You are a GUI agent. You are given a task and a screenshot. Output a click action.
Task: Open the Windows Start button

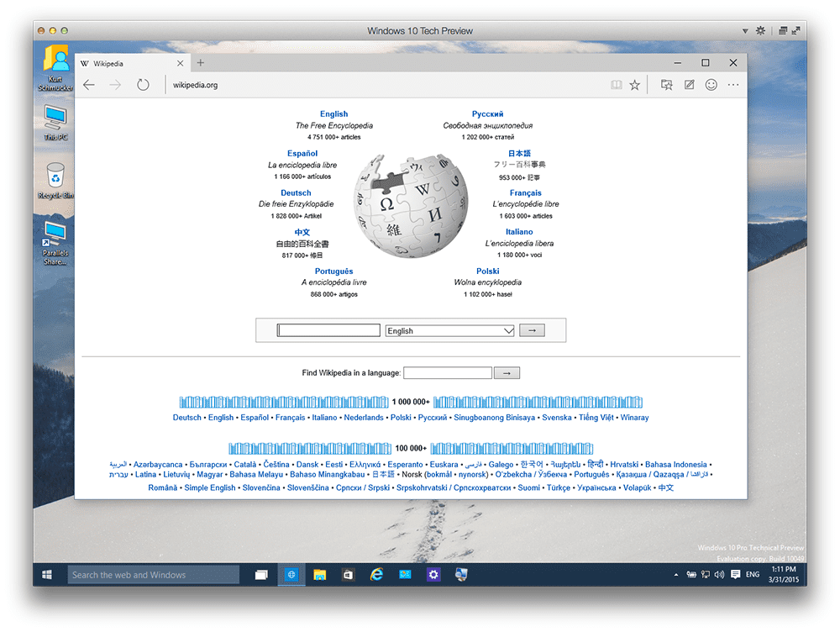pos(47,575)
